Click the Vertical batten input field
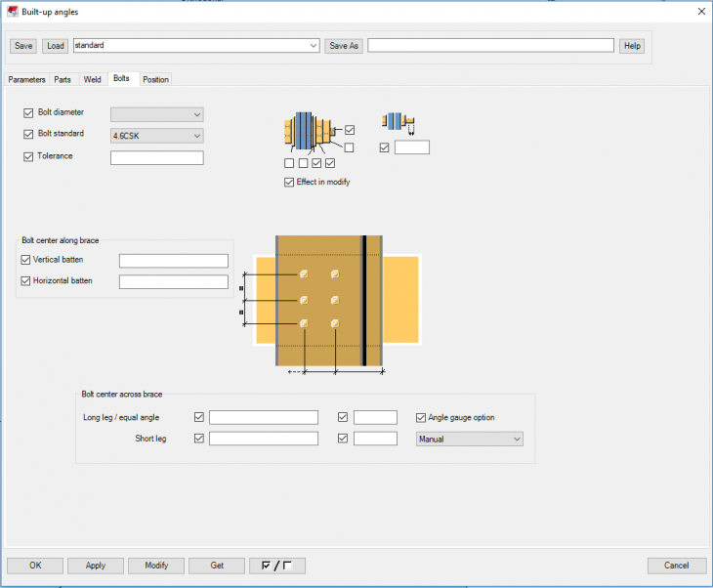713x588 pixels. pos(174,261)
